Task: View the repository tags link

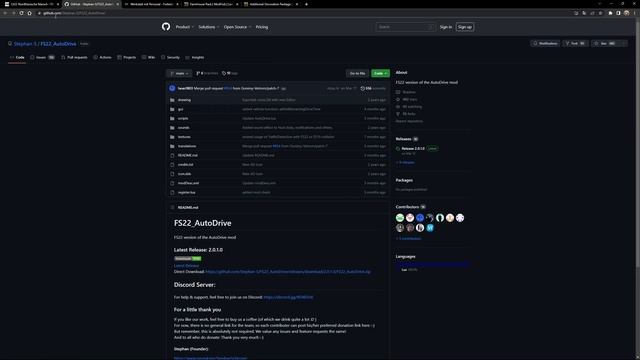Action: tap(230, 73)
